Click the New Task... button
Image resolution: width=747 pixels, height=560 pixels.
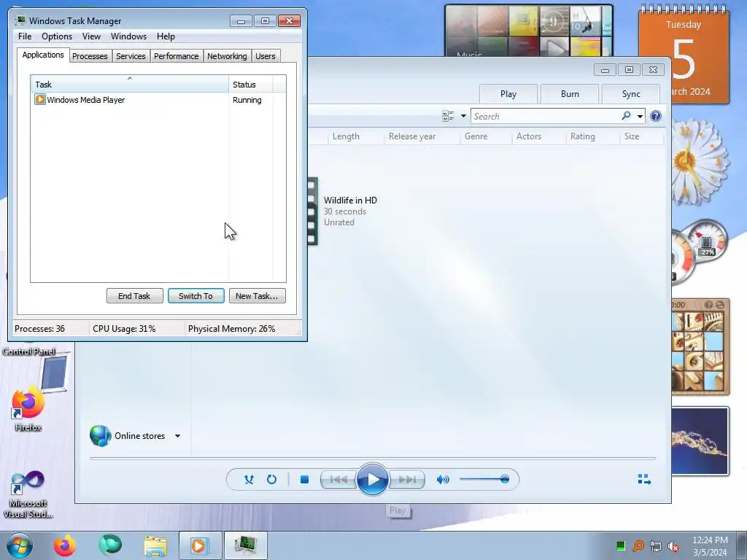(x=257, y=296)
